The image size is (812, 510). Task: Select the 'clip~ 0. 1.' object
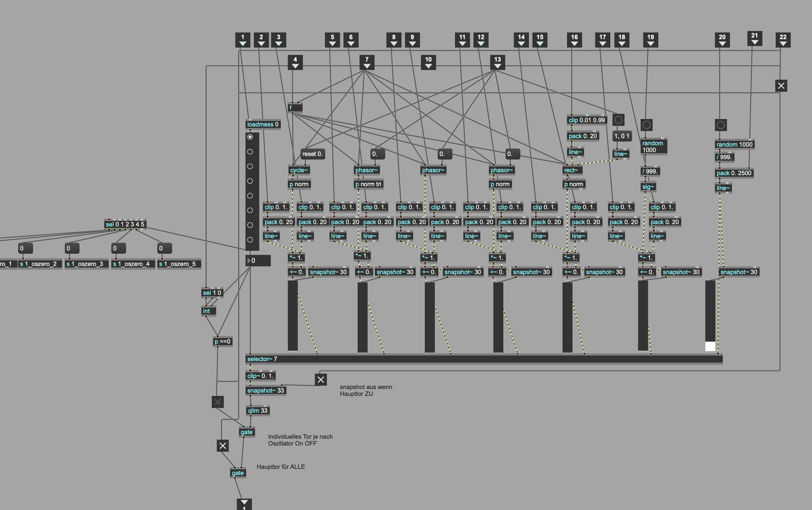260,376
